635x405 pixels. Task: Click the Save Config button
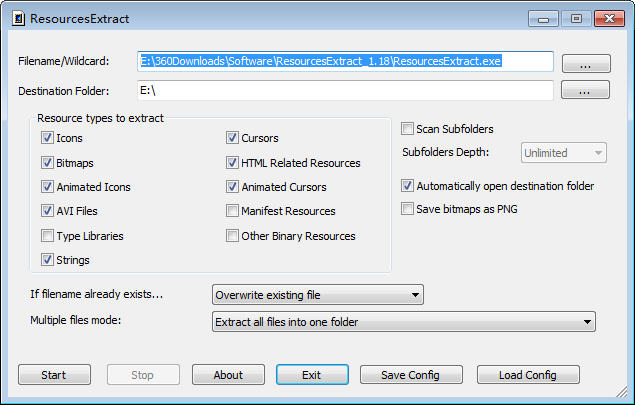tap(411, 375)
